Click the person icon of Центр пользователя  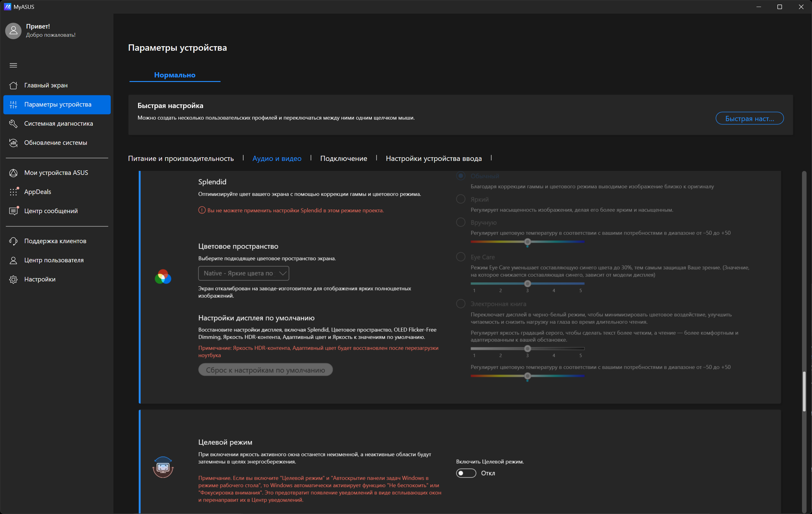point(13,260)
